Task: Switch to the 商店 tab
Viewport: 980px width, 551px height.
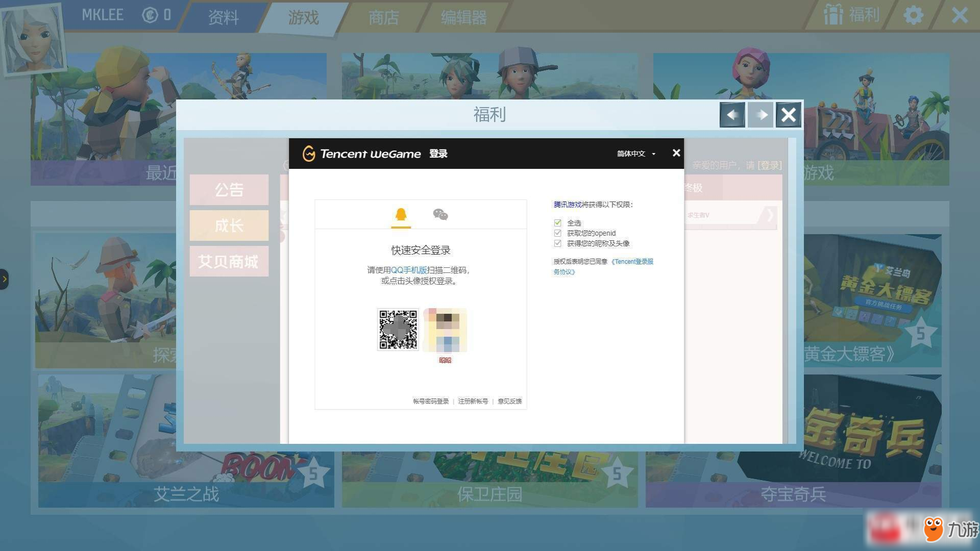Action: coord(383,17)
